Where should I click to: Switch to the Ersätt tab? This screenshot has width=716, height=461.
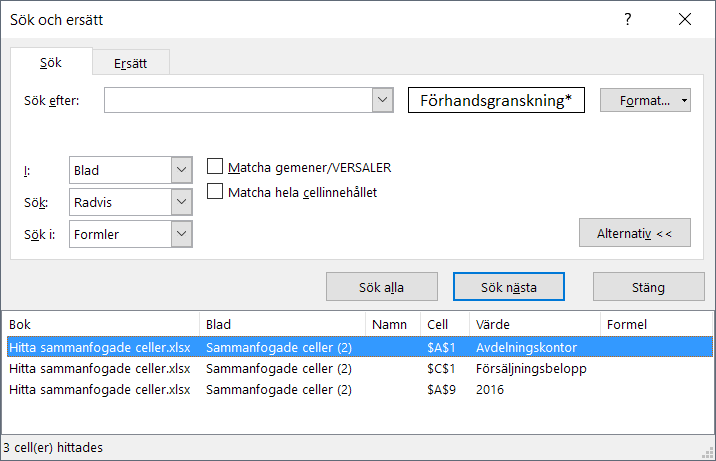click(x=131, y=62)
